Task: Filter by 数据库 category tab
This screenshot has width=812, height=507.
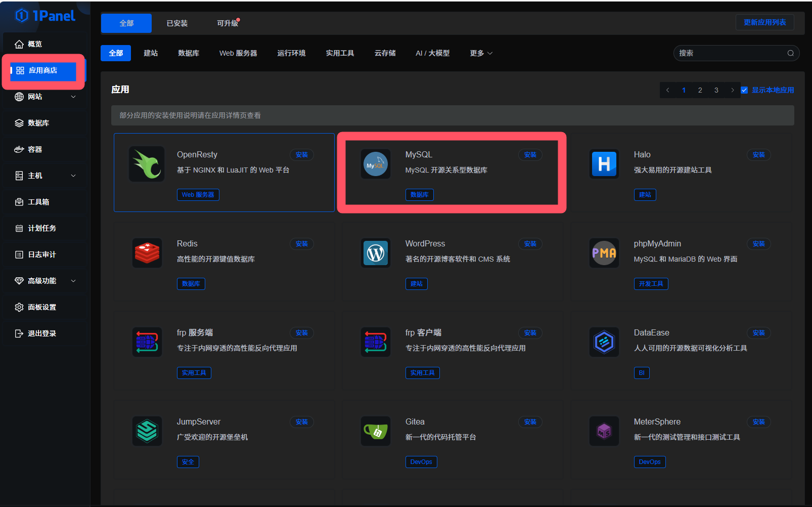Action: pyautogui.click(x=189, y=53)
